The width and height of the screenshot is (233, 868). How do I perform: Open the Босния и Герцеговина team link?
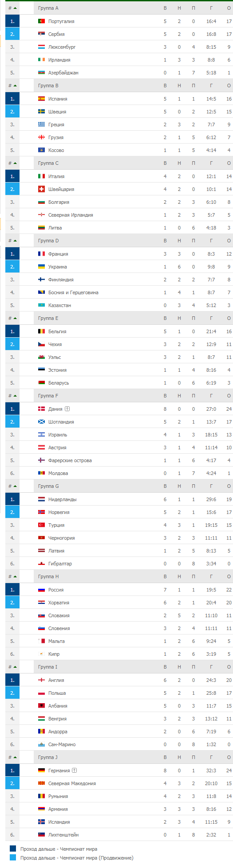click(x=73, y=292)
